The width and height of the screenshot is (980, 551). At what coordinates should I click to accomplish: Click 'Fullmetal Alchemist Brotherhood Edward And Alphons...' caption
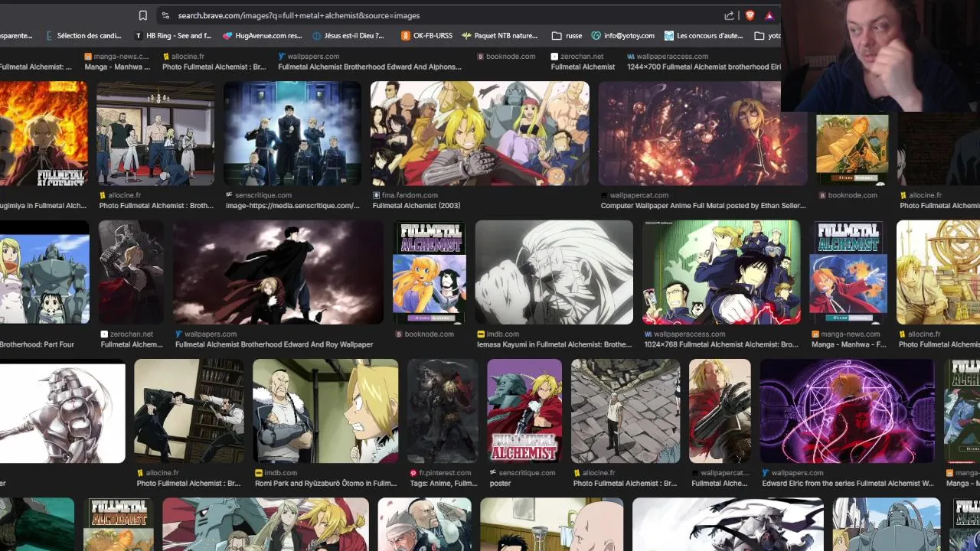coord(370,67)
